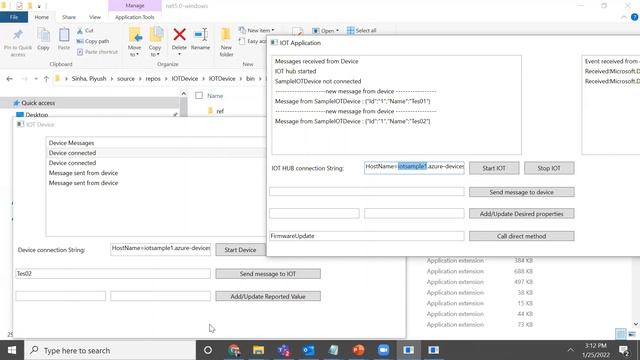Show hidden system tray icons
The height and width of the screenshot is (360, 640).
tap(571, 350)
